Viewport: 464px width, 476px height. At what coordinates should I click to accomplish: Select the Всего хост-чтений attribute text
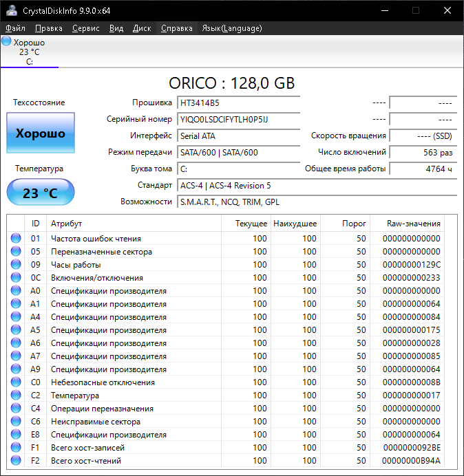coord(86,460)
